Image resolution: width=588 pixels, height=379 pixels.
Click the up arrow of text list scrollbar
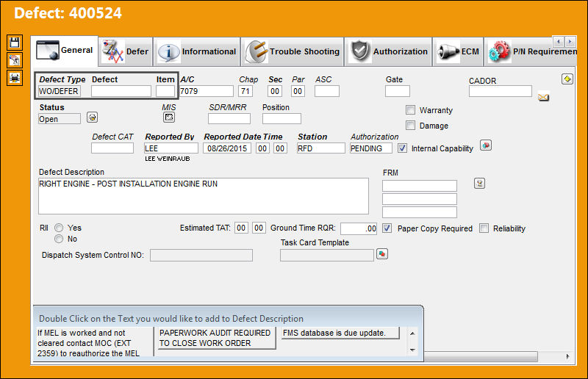(x=412, y=333)
